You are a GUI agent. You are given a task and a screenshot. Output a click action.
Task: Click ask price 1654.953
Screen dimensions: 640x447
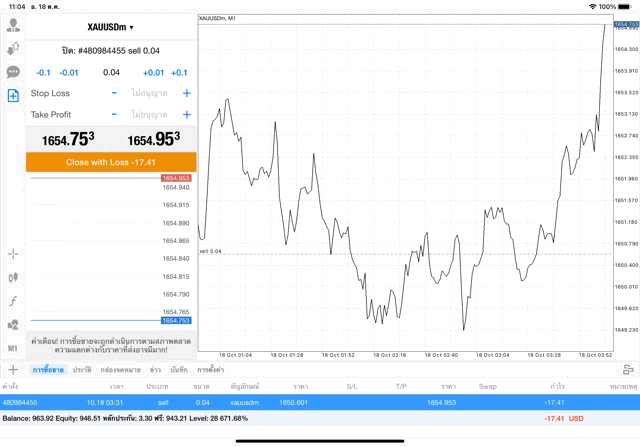pyautogui.click(x=154, y=139)
